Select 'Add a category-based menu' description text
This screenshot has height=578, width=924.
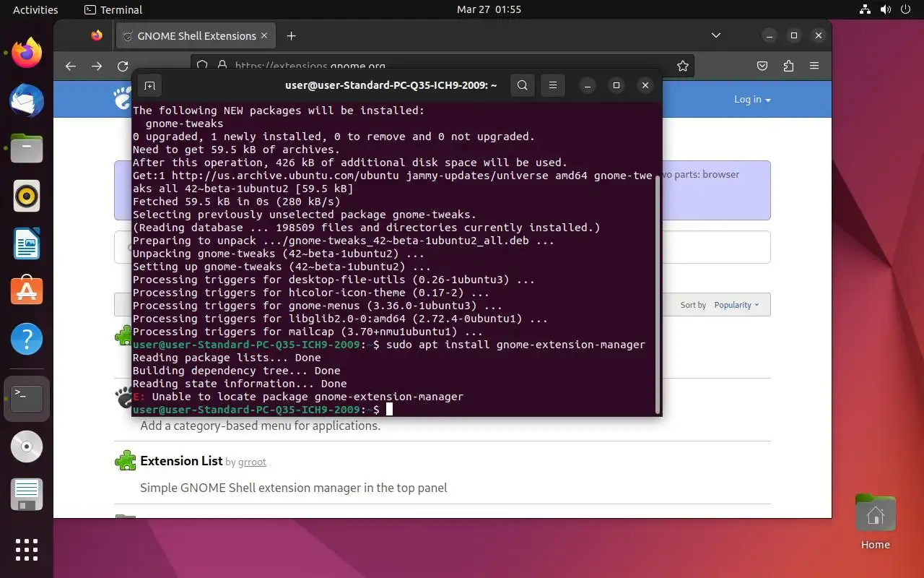(x=260, y=426)
